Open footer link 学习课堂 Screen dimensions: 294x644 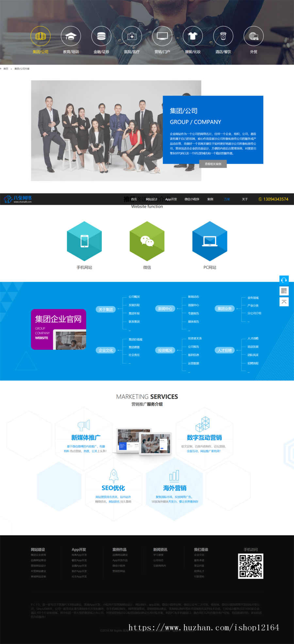[x=158, y=555]
